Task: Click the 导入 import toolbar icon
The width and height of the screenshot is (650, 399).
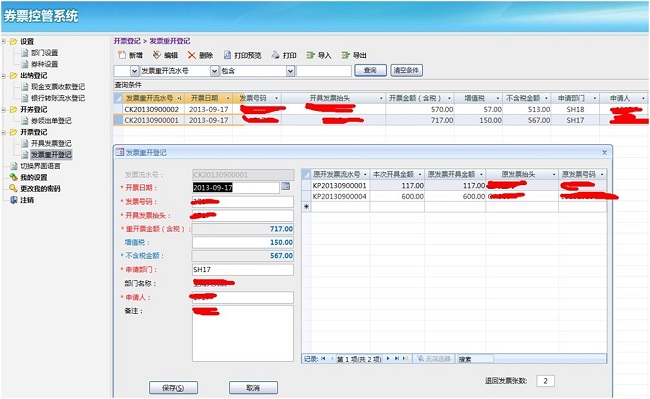Action: [310, 55]
